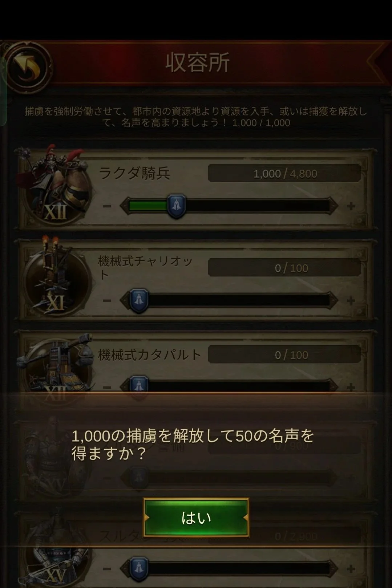Increase 機械式カタパルト count with plus
The height and width of the screenshot is (588, 392).
coord(351,387)
